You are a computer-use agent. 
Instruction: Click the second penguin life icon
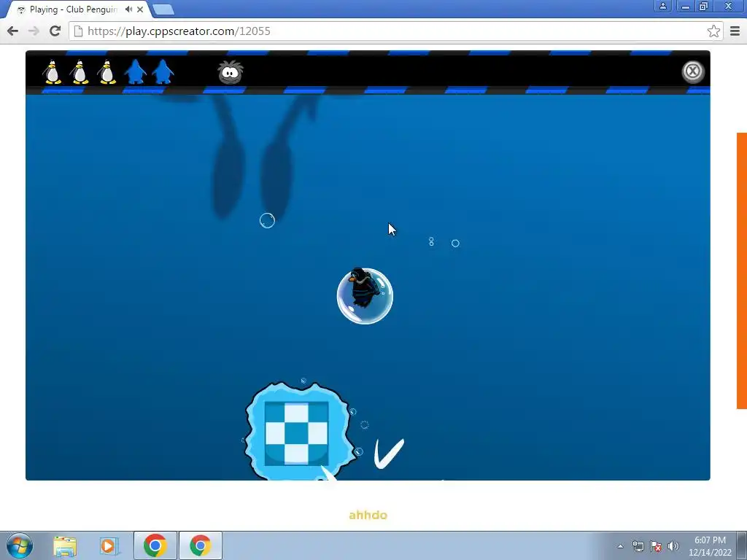(80, 72)
